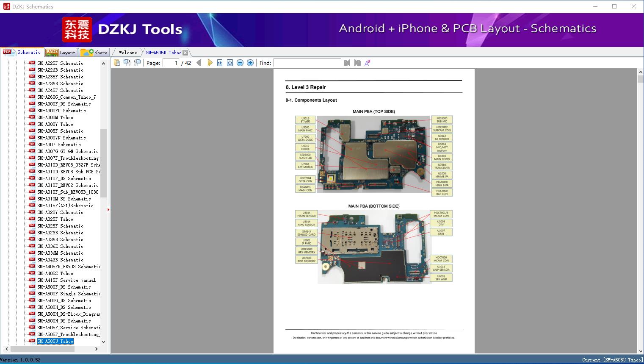The width and height of the screenshot is (644, 364).
Task: Click the copy/outline pages icon in PDF toolbar
Action: click(x=116, y=63)
